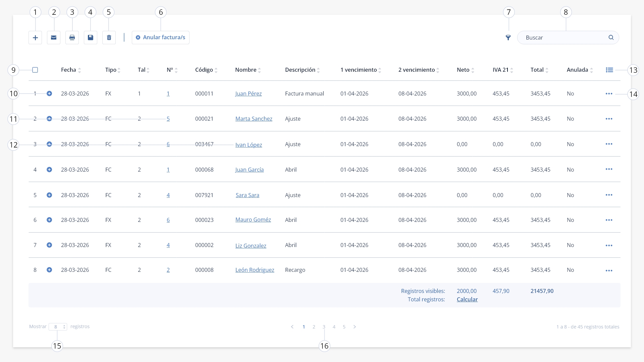Click Anular factura/s button
The height and width of the screenshot is (362, 644).
161,38
